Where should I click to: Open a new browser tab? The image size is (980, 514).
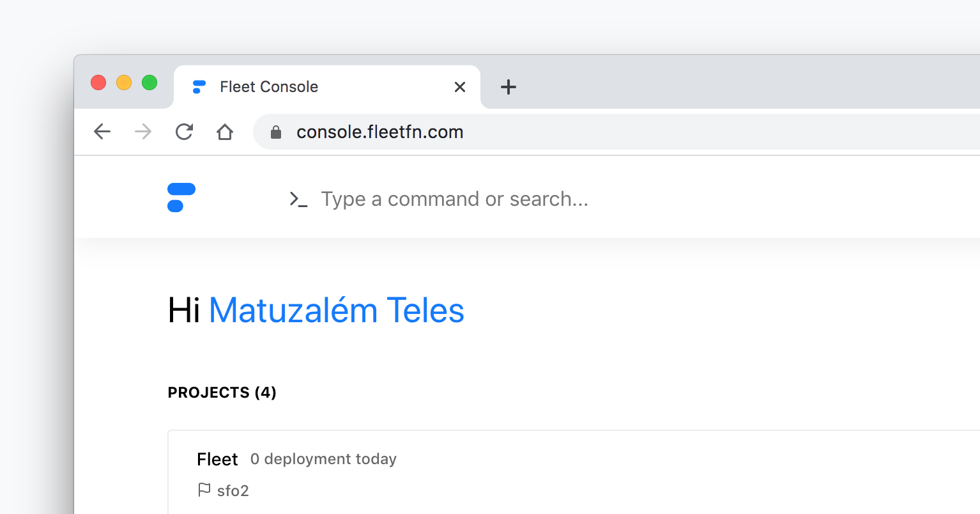click(509, 87)
